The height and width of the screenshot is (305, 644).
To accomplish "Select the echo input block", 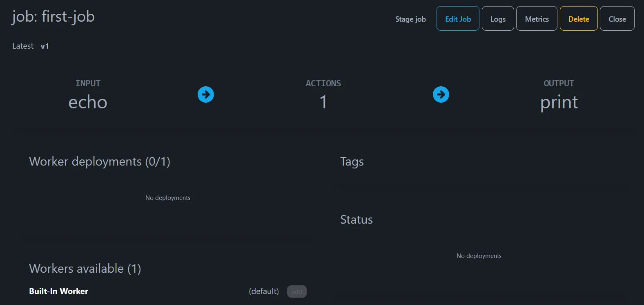I will pos(88,102).
